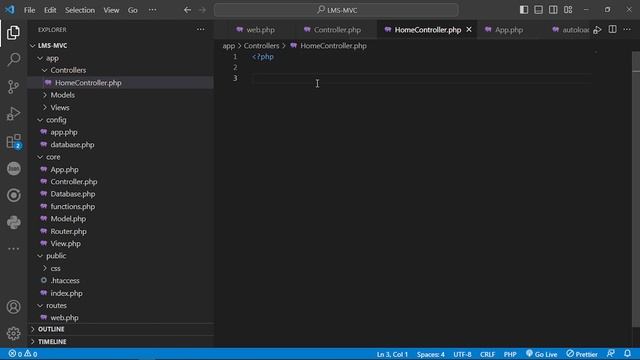Show hidden menu items ellipsis
The height and width of the screenshot is (360, 640).
(152, 10)
